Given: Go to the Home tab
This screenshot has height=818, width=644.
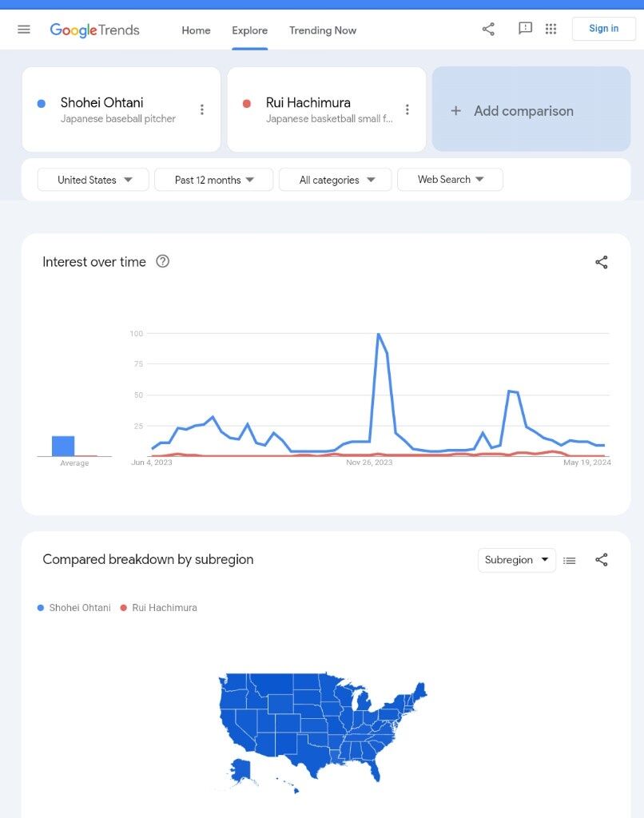Looking at the screenshot, I should pos(196,30).
